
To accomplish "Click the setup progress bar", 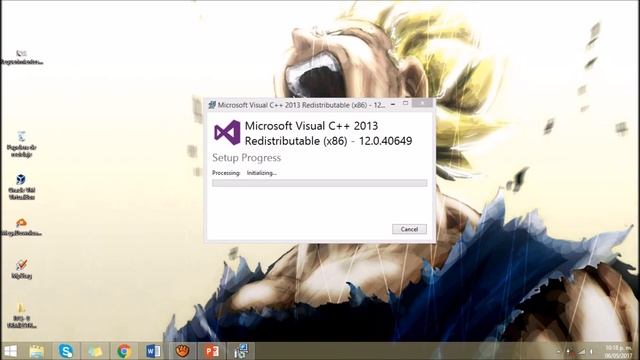I will 320,183.
